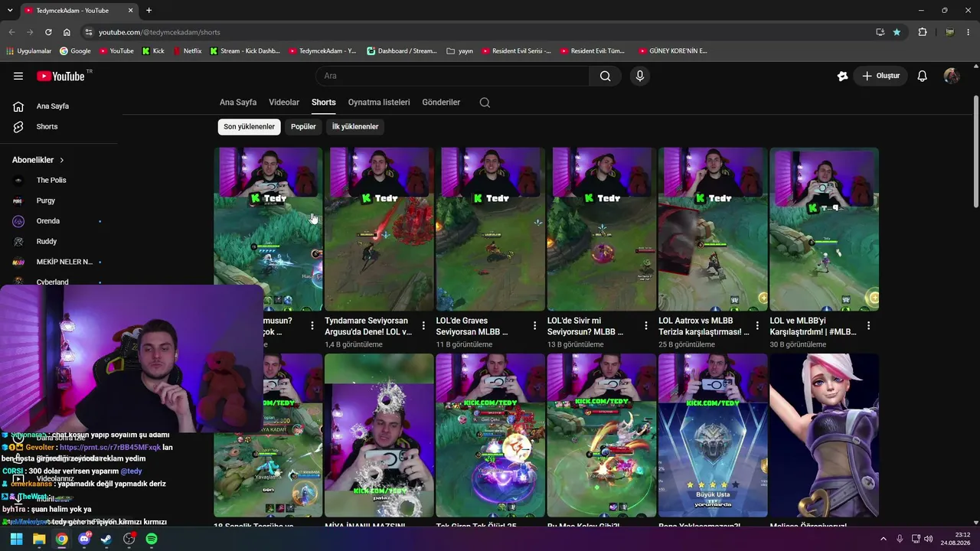Sort shorts by İlk yüklenenler
980x551 pixels.
point(355,127)
